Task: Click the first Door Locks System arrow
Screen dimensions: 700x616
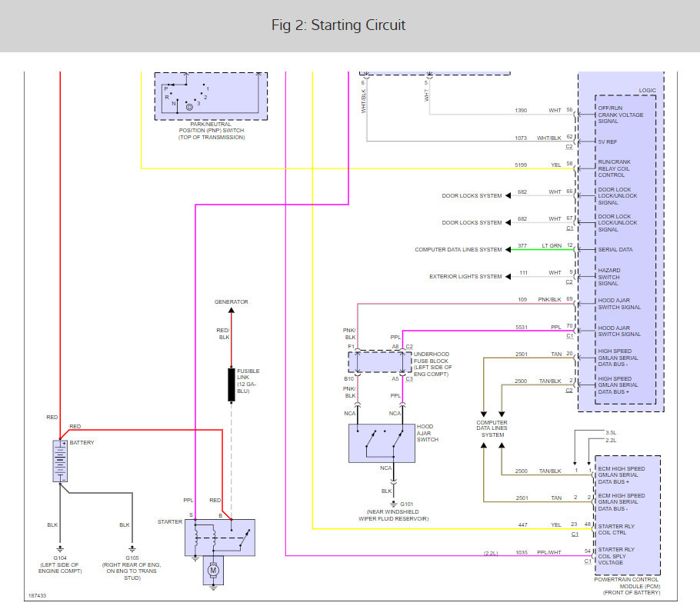Action: coord(508,195)
